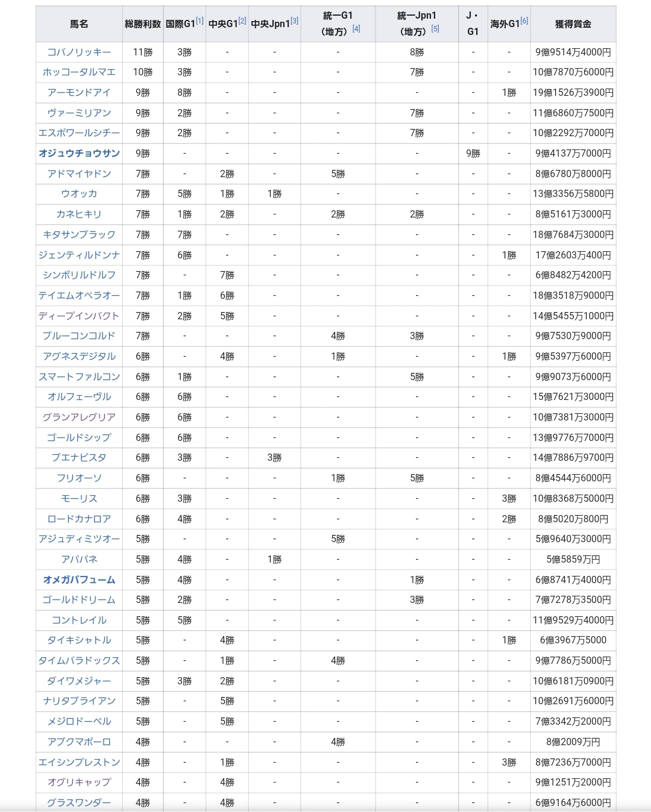This screenshot has width=651, height=812.
Task: Select the キタサンブラック link
Action: tap(79, 235)
